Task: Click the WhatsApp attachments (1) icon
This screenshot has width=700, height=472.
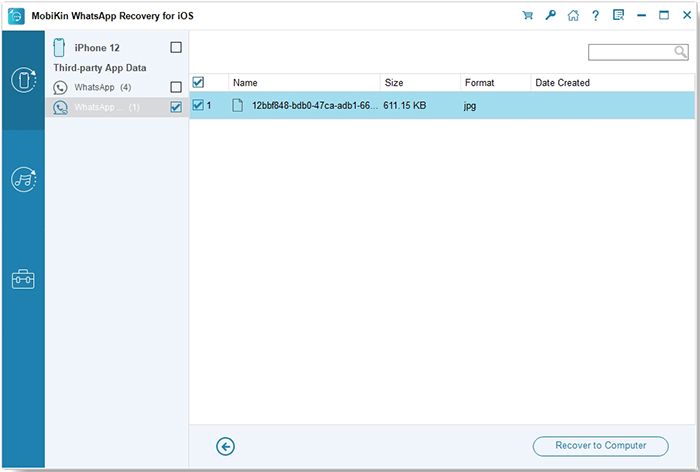Action: pos(60,108)
